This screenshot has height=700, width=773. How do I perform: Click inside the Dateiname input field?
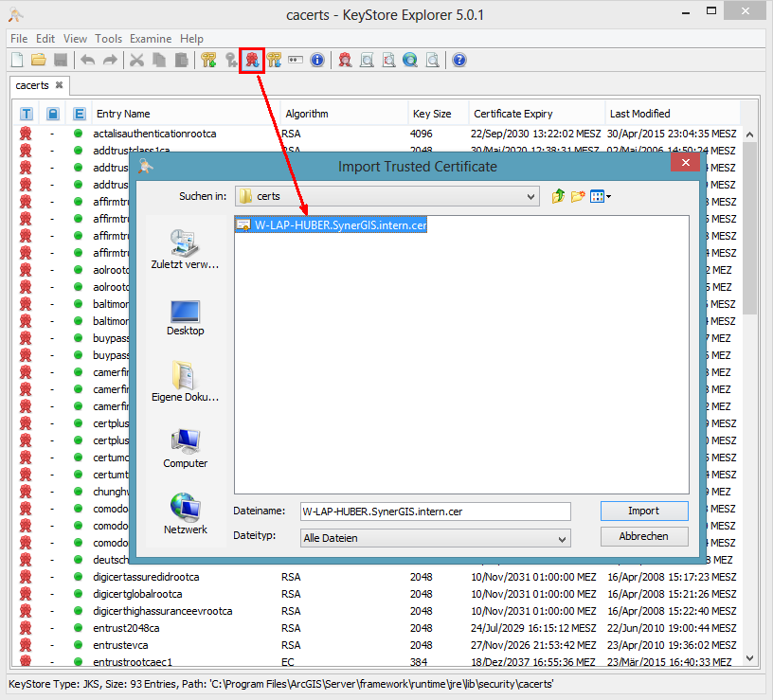coord(435,511)
